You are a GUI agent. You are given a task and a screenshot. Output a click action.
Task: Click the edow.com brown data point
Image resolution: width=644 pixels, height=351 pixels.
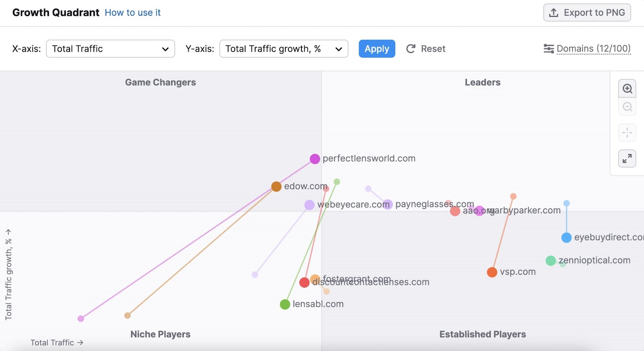point(276,187)
